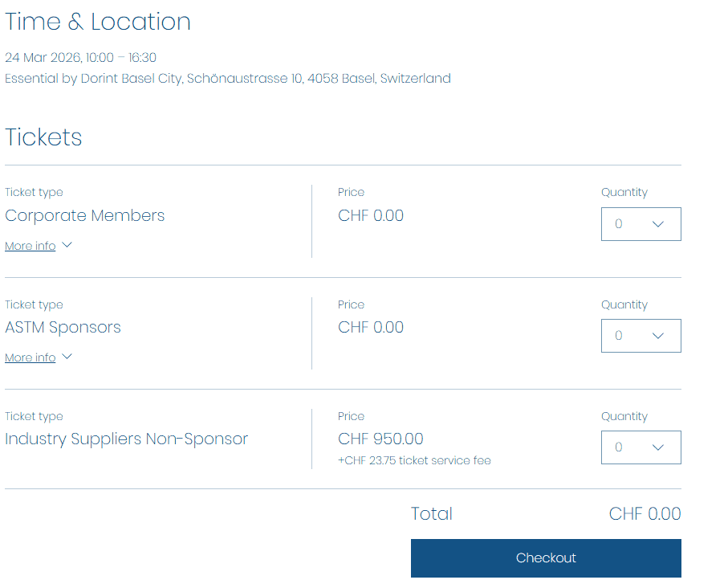
Task: Click the Total label
Action: click(432, 514)
